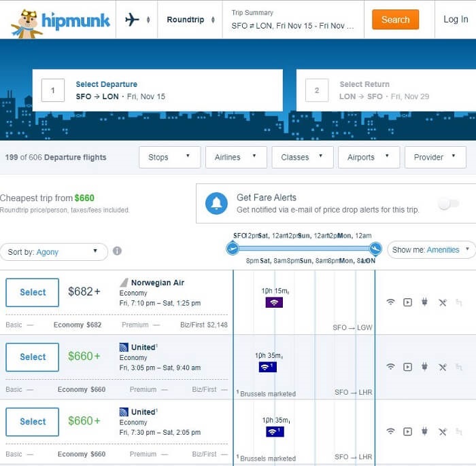Click the 199 of 606 Departure flights label

(56, 157)
